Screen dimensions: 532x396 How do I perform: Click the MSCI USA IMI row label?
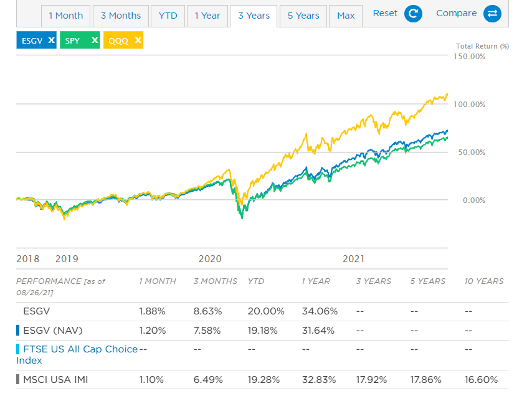click(55, 379)
